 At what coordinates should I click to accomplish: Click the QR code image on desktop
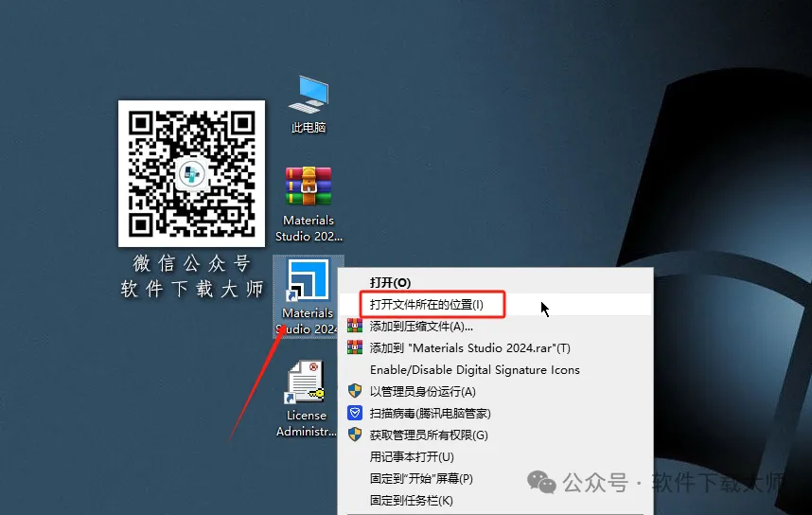tap(191, 173)
